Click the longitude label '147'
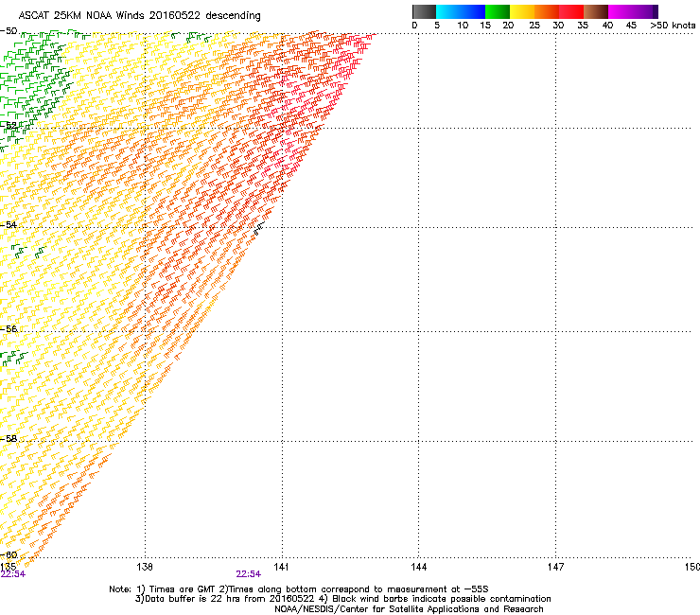The width and height of the screenshot is (700, 615). (x=555, y=567)
